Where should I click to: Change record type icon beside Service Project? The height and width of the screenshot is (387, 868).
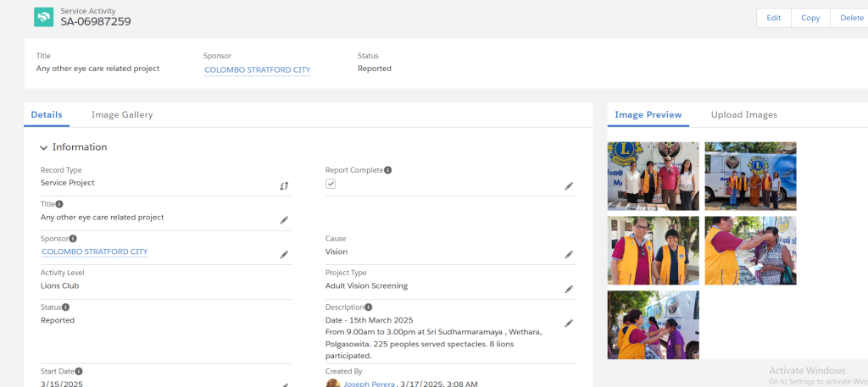pyautogui.click(x=284, y=186)
